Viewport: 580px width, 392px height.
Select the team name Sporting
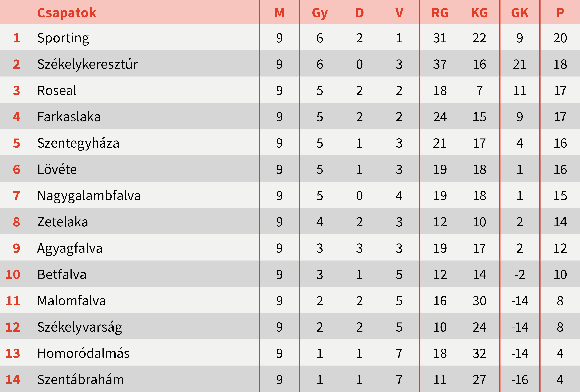[x=63, y=38]
